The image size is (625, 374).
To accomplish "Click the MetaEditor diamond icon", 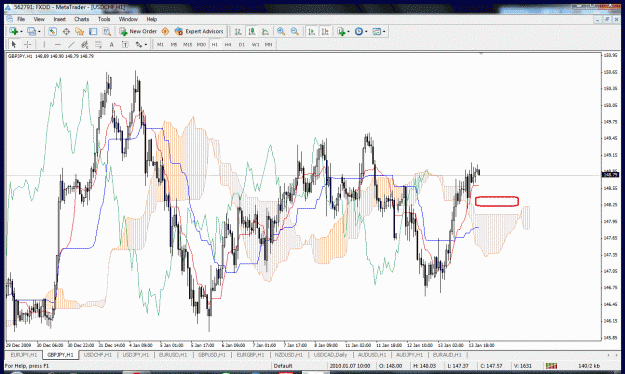I will click(x=165, y=31).
